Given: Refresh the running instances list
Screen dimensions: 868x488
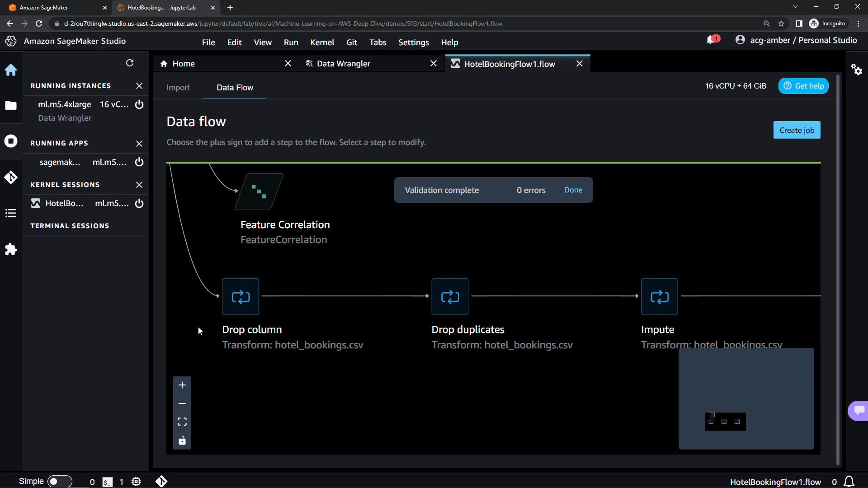Looking at the screenshot, I should tap(130, 63).
